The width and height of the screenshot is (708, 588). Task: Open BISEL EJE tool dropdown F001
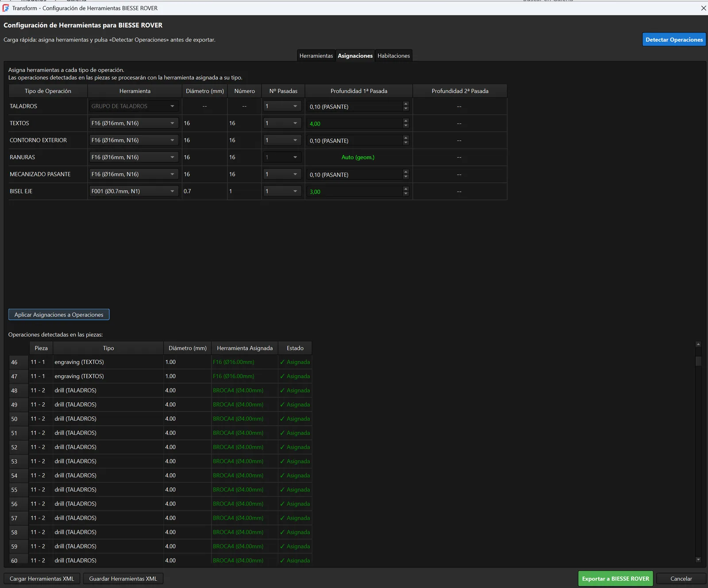click(134, 191)
